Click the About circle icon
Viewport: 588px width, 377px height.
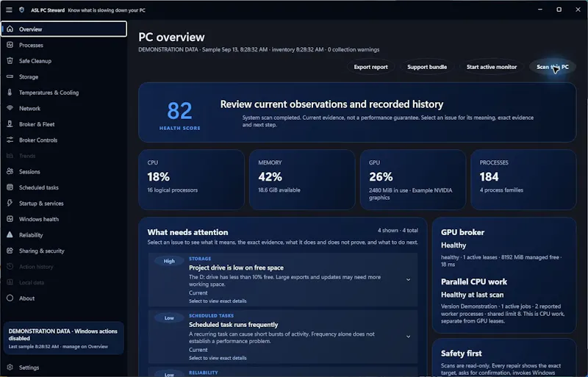(x=10, y=298)
